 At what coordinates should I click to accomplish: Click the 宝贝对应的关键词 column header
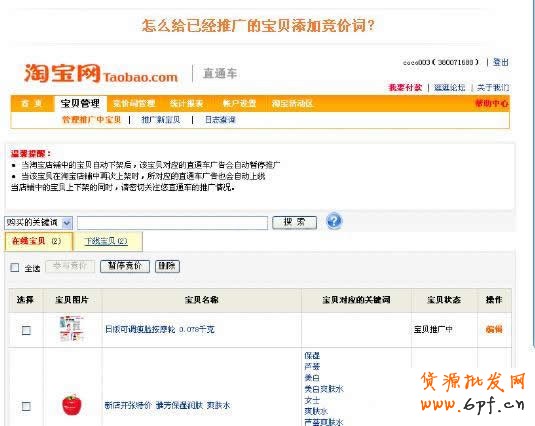tap(356, 300)
